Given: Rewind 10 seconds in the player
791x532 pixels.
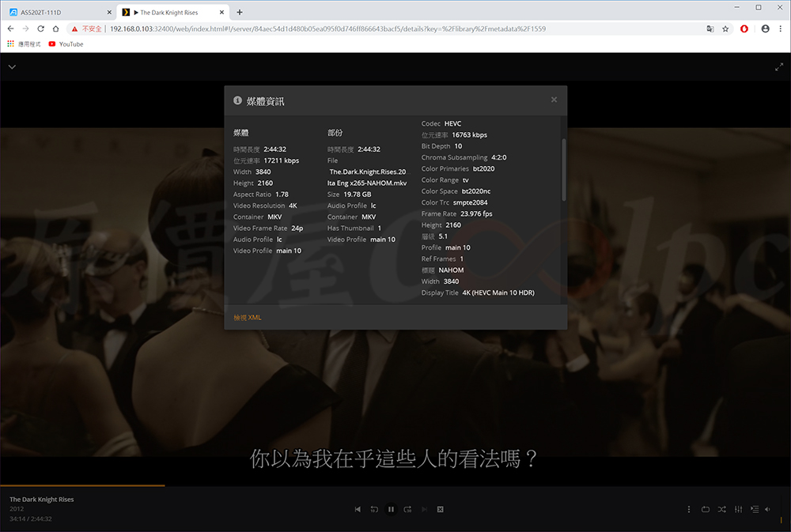Looking at the screenshot, I should click(x=374, y=509).
